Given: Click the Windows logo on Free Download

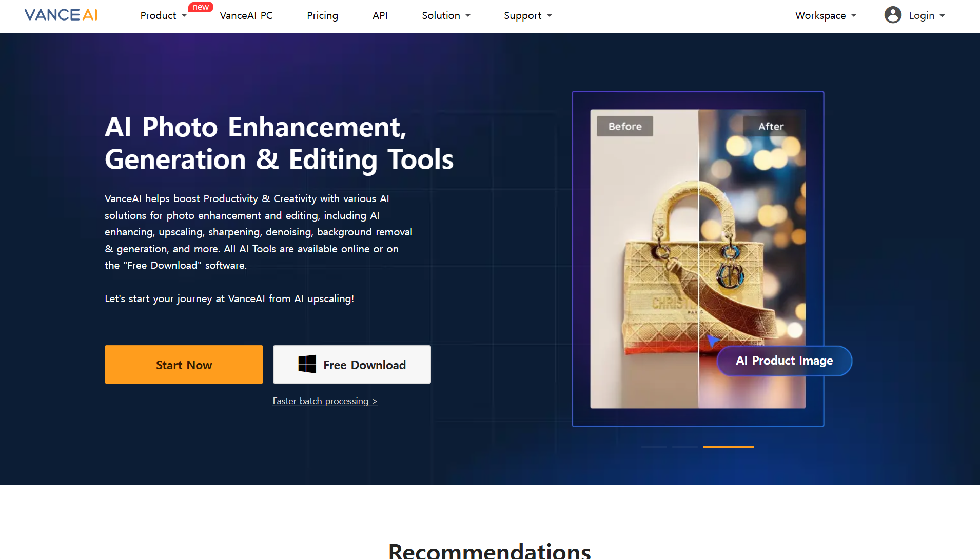Looking at the screenshot, I should click(x=307, y=364).
